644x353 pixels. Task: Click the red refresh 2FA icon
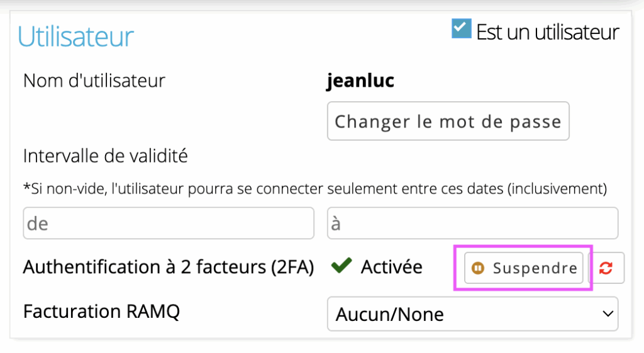pyautogui.click(x=606, y=268)
